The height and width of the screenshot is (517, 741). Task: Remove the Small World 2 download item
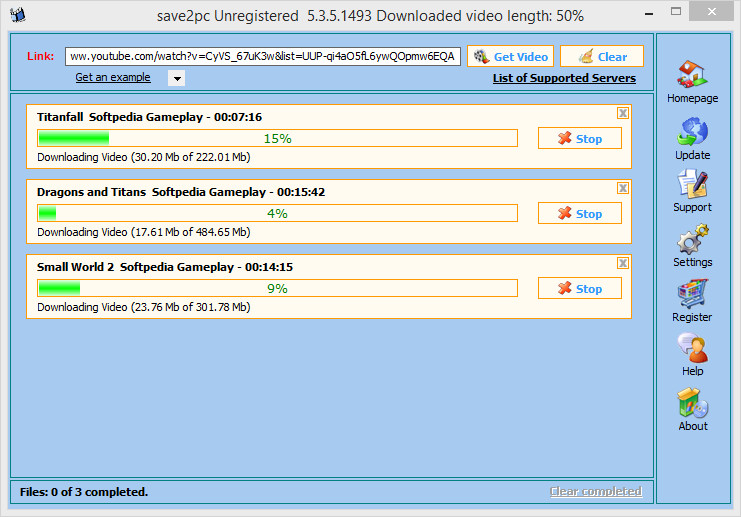pyautogui.click(x=623, y=263)
